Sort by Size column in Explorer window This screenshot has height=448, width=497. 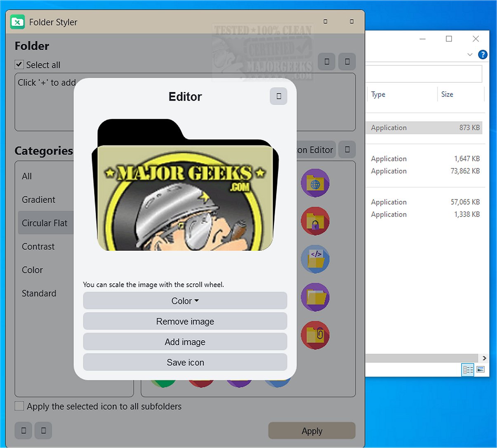447,94
